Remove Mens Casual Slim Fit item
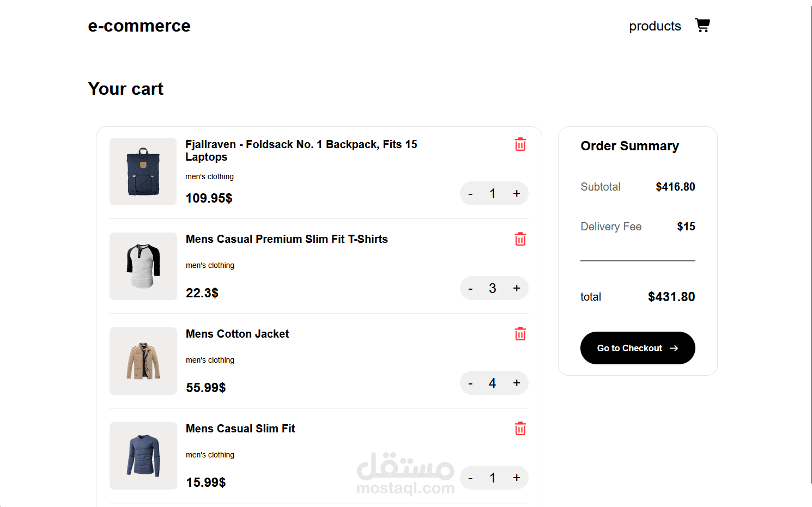This screenshot has height=507, width=812. [520, 429]
